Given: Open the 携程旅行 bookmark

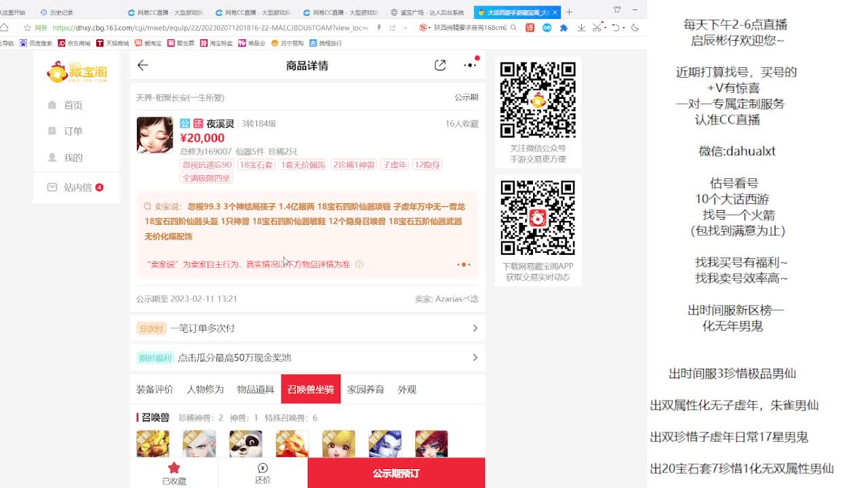Looking at the screenshot, I should pos(325,43).
